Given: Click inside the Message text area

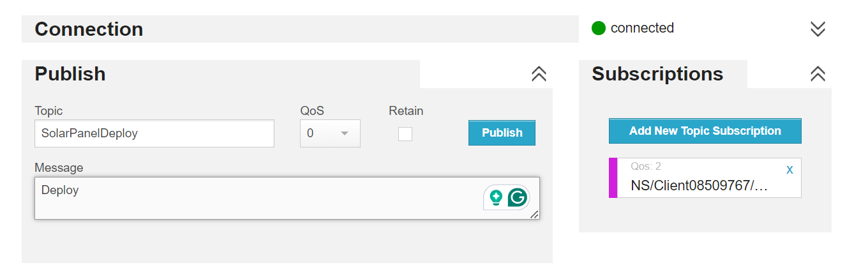Looking at the screenshot, I should click(287, 199).
